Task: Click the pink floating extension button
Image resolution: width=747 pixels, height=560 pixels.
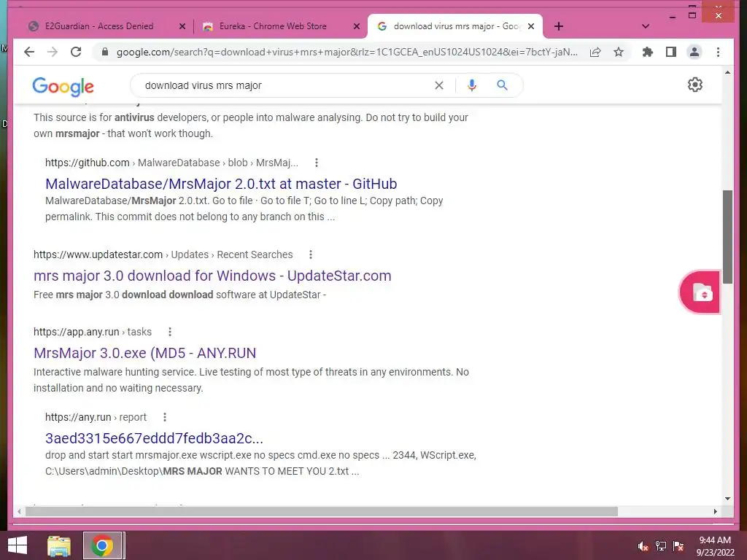Action: pos(700,292)
